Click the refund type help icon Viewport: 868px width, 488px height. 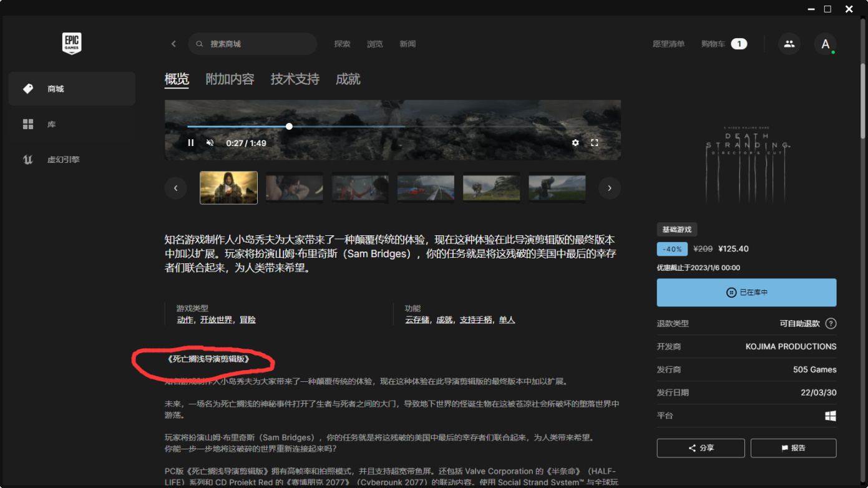[x=831, y=323]
